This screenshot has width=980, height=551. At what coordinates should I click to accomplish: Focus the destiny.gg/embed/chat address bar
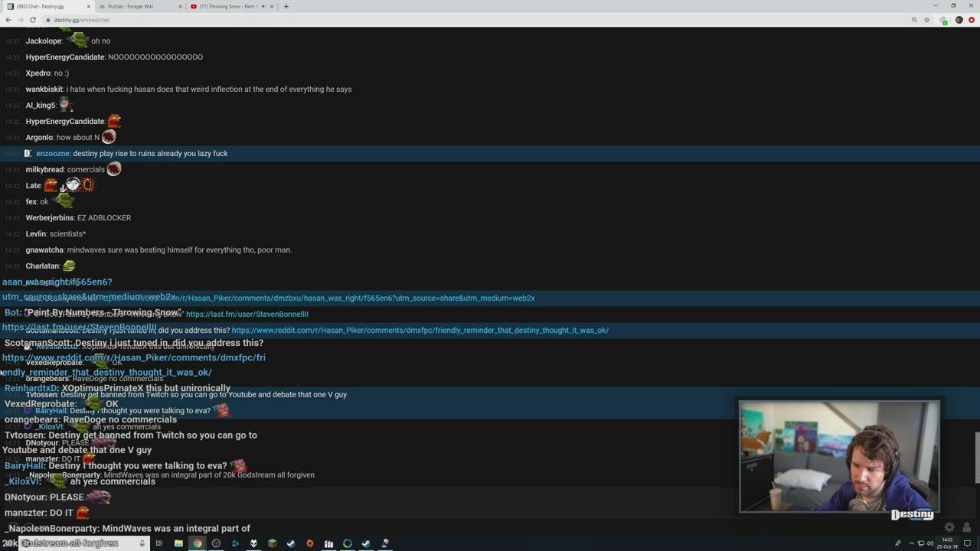coord(475,20)
